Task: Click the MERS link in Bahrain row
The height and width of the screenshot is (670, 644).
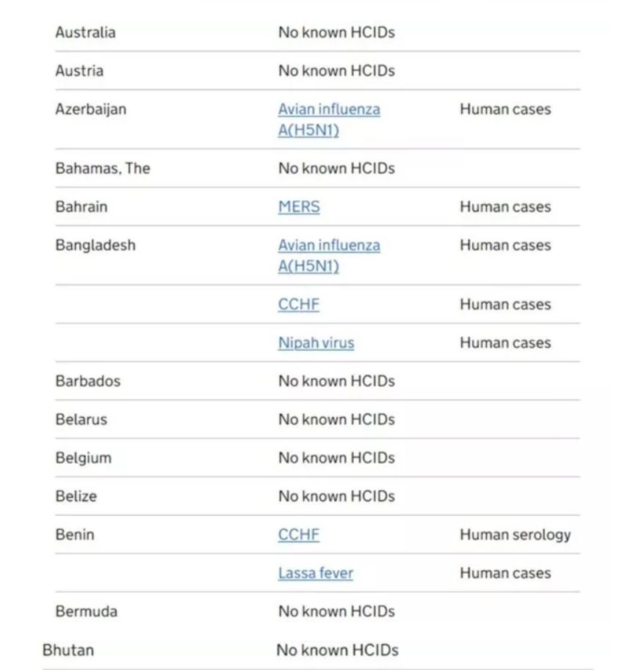Action: tap(299, 207)
